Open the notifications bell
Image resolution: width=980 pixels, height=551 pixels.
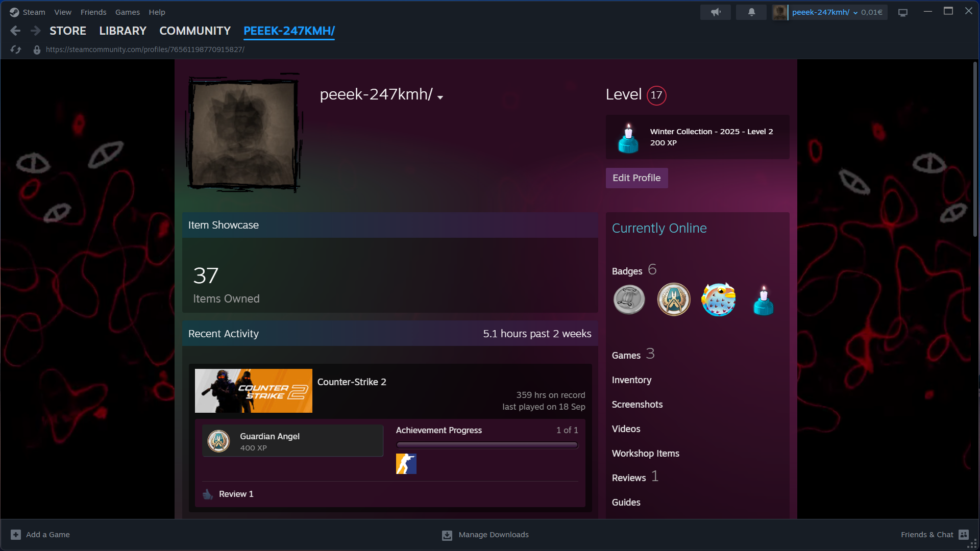click(x=751, y=12)
